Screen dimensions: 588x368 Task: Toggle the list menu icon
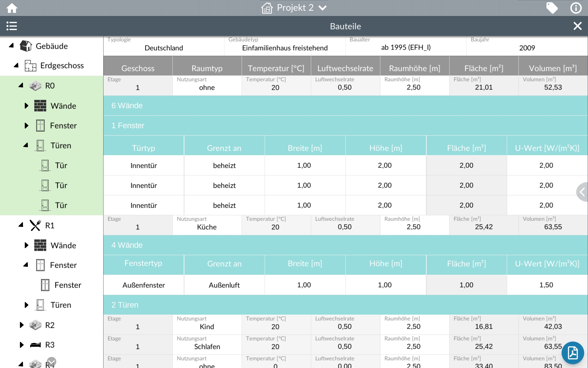12,26
